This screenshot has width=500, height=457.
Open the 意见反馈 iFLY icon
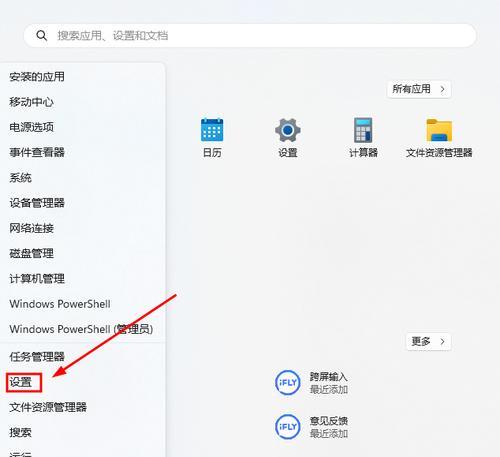[288, 427]
